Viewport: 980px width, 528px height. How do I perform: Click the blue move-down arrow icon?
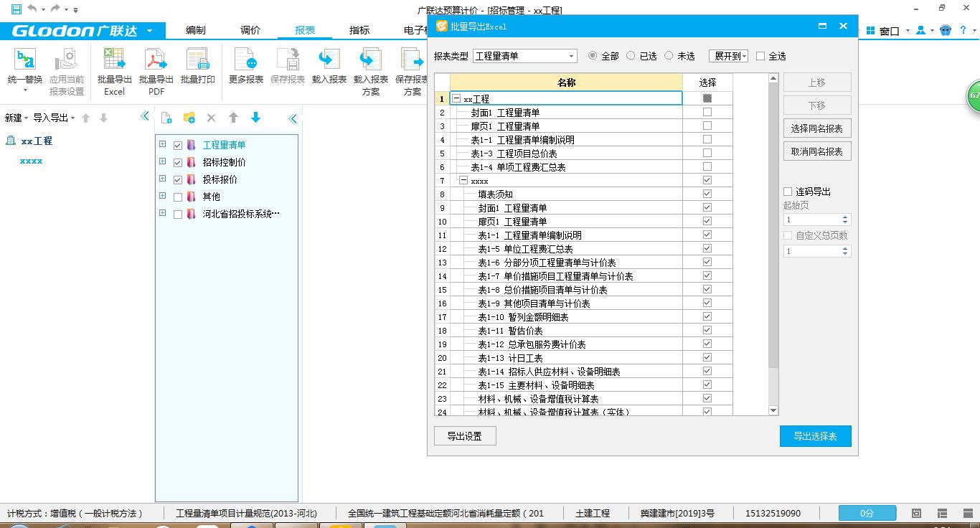pyautogui.click(x=256, y=117)
